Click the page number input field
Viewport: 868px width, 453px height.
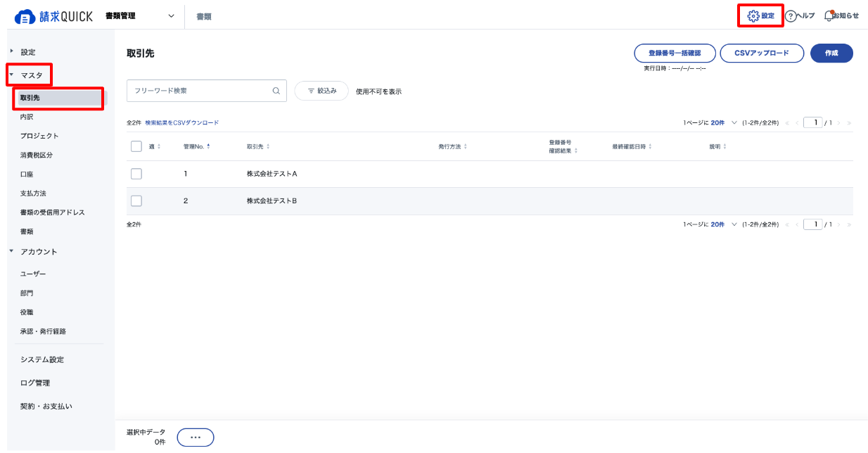(x=813, y=122)
